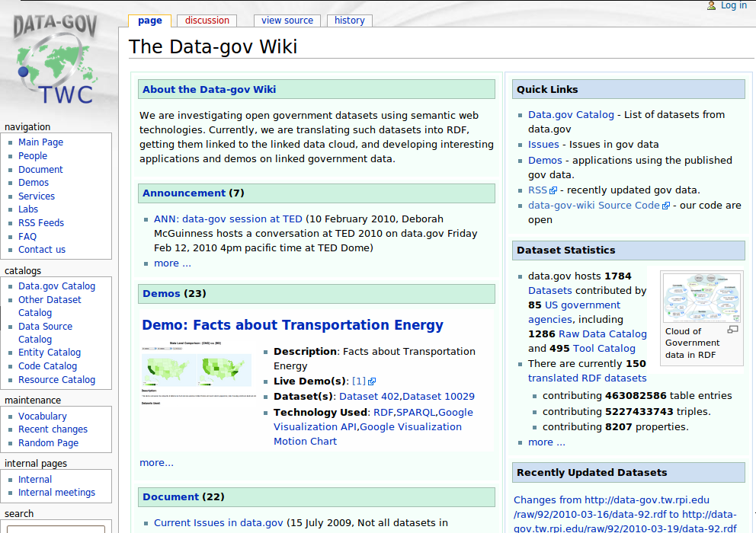The image size is (756, 533).
Task: Click external link icon after RSS
Action: coord(553,191)
